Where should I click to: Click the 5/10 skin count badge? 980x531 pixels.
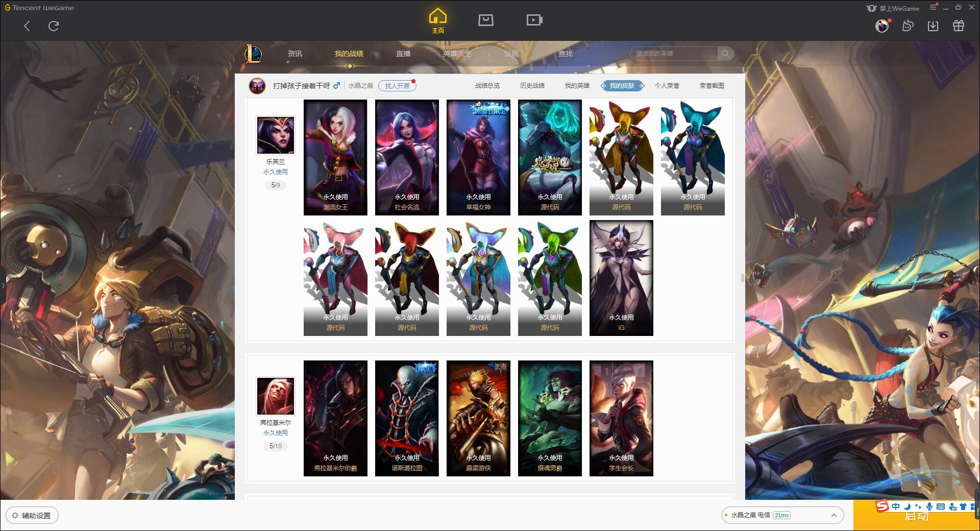(276, 446)
